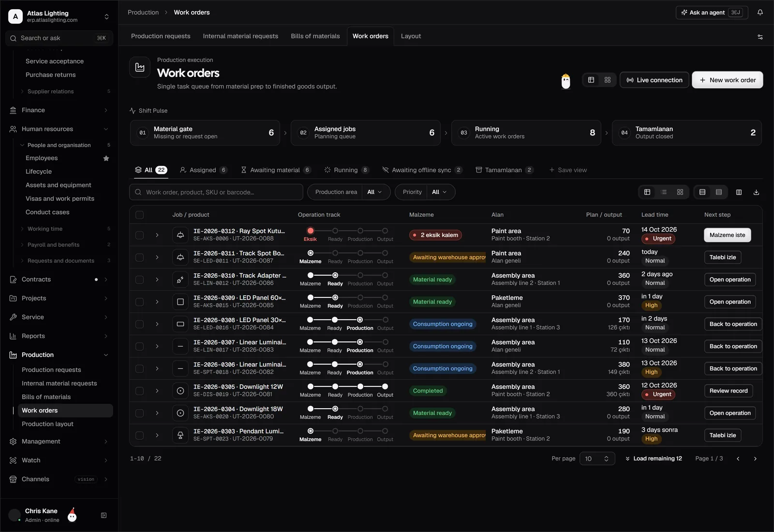Click the favorite star beside Employees

click(x=106, y=158)
